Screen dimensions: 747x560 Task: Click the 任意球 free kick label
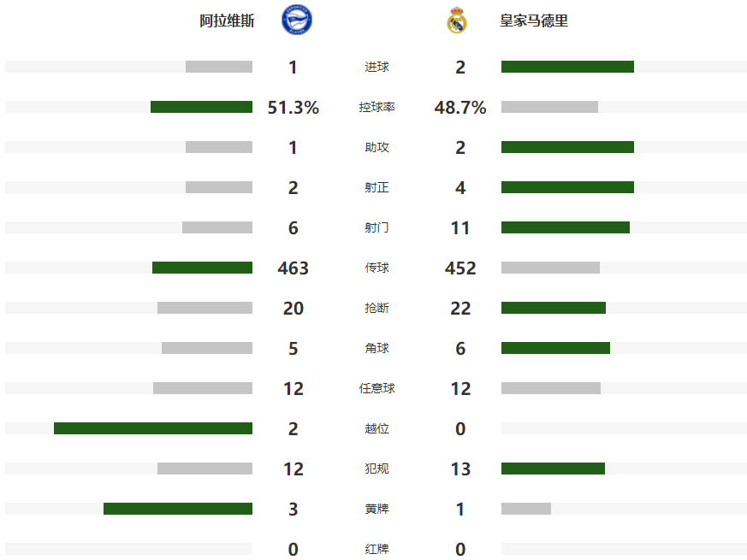point(376,388)
